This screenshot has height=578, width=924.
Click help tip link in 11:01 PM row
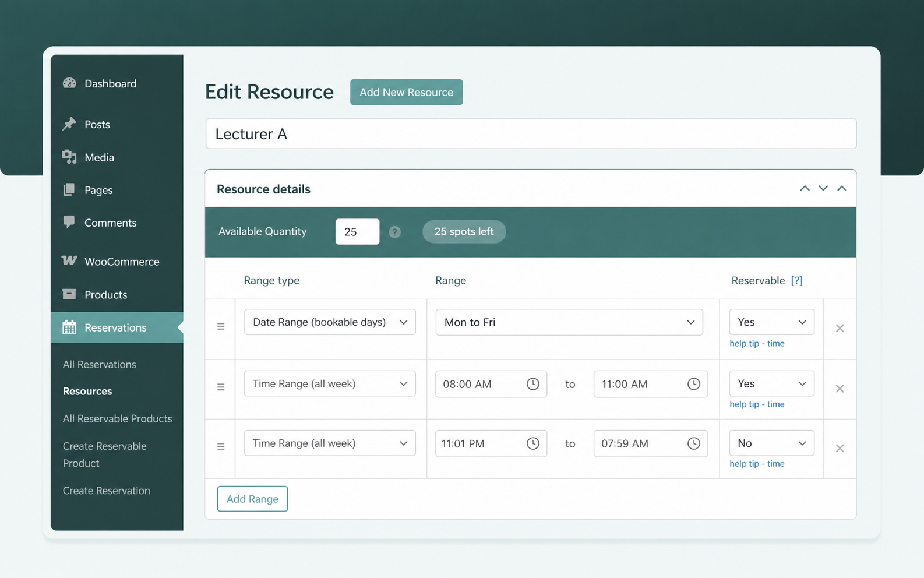tap(757, 463)
